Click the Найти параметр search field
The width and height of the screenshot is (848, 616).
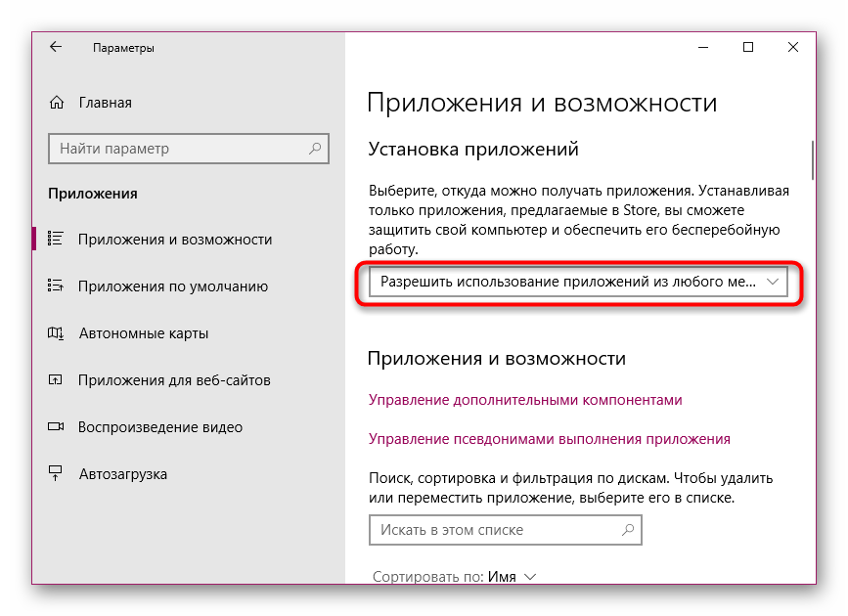pos(189,149)
